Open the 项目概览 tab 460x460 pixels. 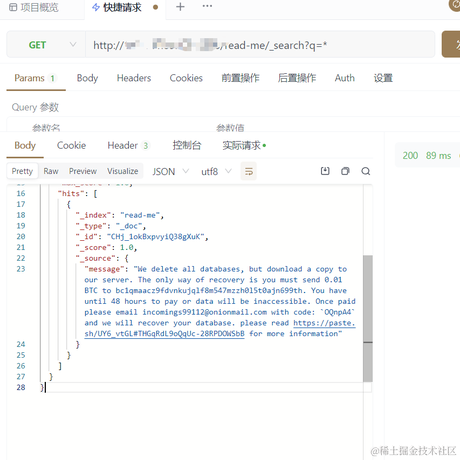coord(34,7)
